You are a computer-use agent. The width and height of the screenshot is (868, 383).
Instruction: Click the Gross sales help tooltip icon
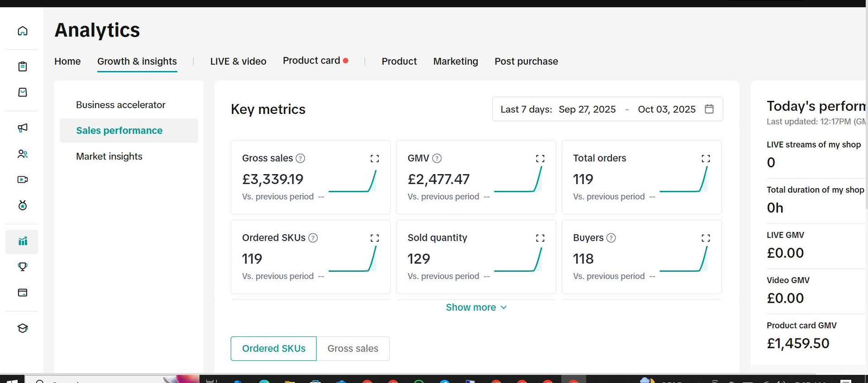coord(301,158)
